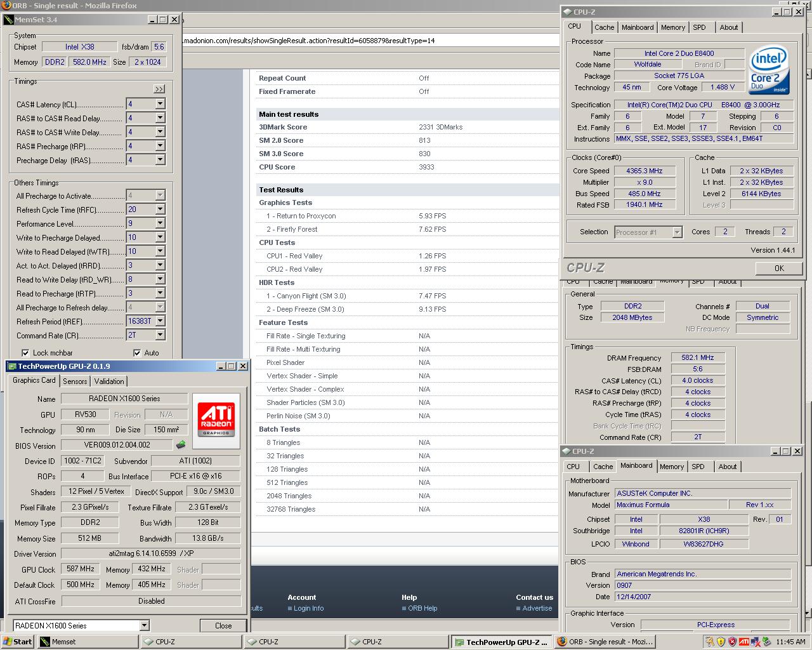Viewport: 812px width, 650px height.
Task: Open the CAS# Latency (tCL) dropdown
Action: coord(160,104)
